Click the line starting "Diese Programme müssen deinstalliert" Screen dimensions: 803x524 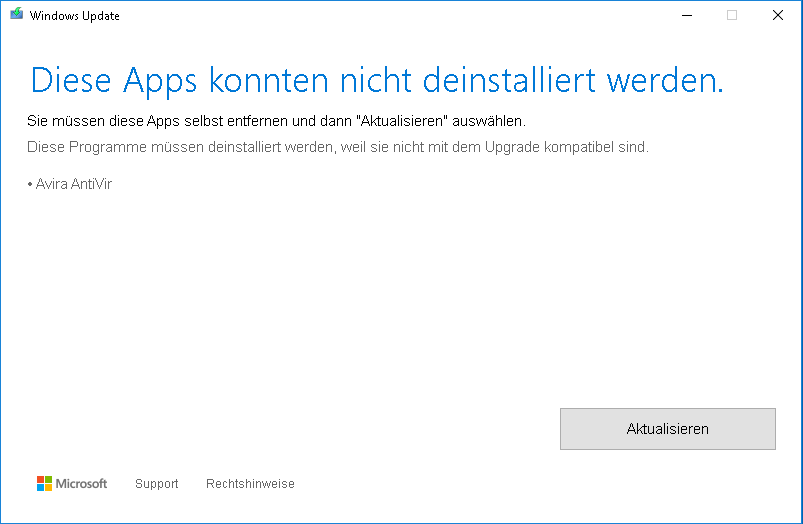[338, 148]
